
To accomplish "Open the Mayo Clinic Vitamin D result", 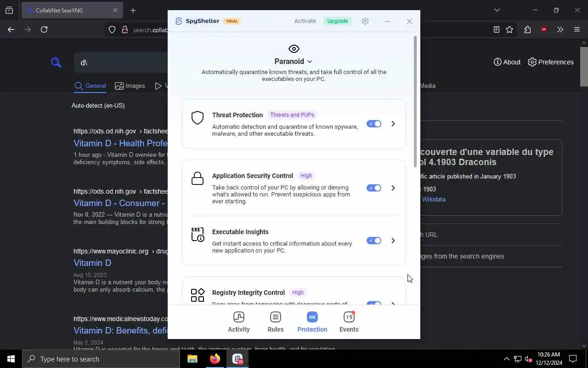I will 92,263.
